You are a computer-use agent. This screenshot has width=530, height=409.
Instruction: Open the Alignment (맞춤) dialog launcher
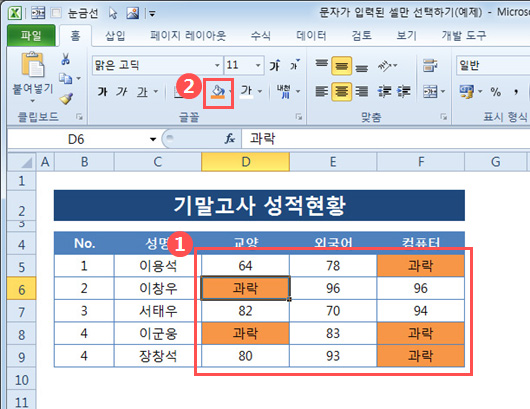click(x=443, y=117)
